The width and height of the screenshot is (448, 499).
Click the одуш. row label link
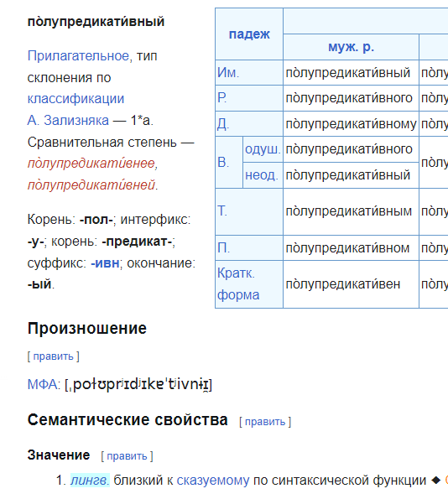(263, 149)
